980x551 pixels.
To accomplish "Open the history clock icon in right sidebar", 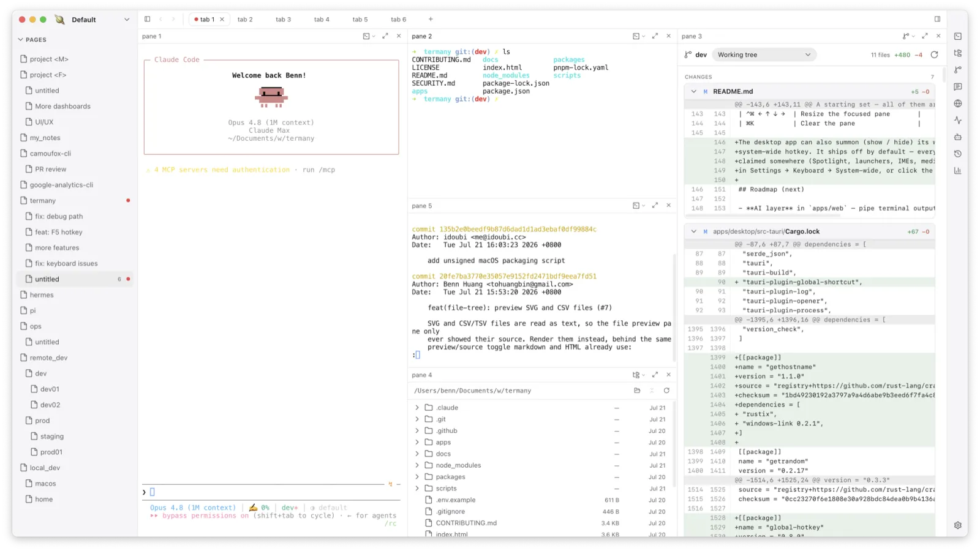I will (958, 154).
